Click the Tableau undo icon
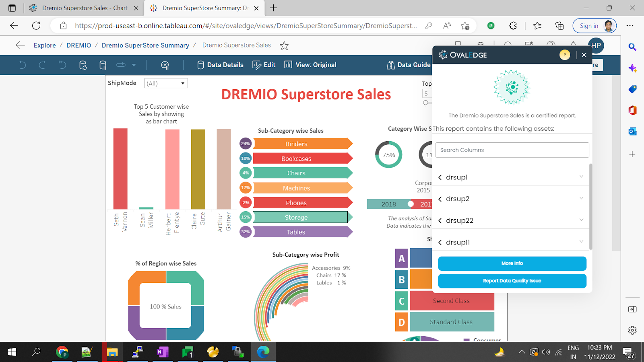The image size is (644, 362). (22, 65)
